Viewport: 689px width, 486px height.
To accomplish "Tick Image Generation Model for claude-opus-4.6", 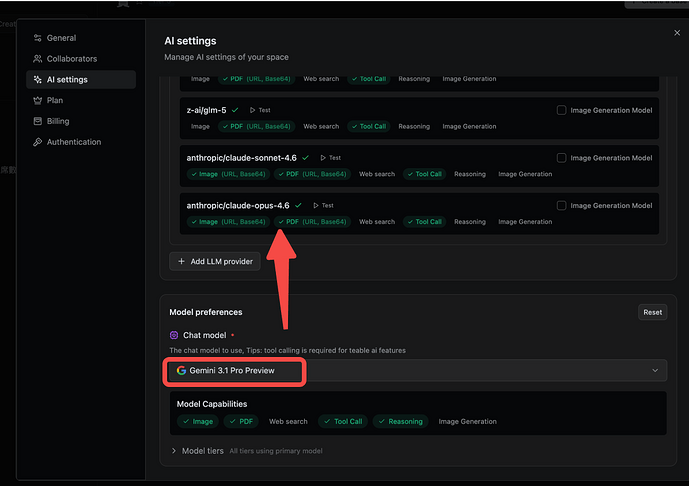I will point(561,206).
